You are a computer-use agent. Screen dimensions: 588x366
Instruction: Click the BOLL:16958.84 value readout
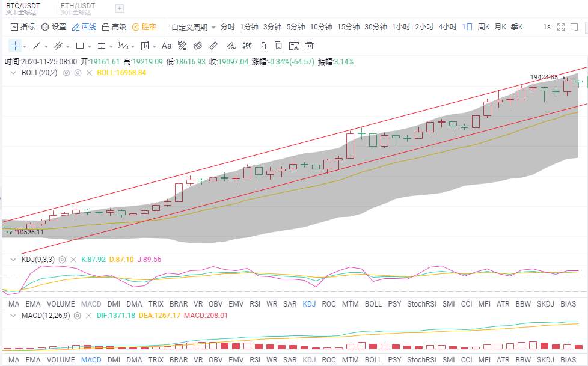tap(121, 73)
